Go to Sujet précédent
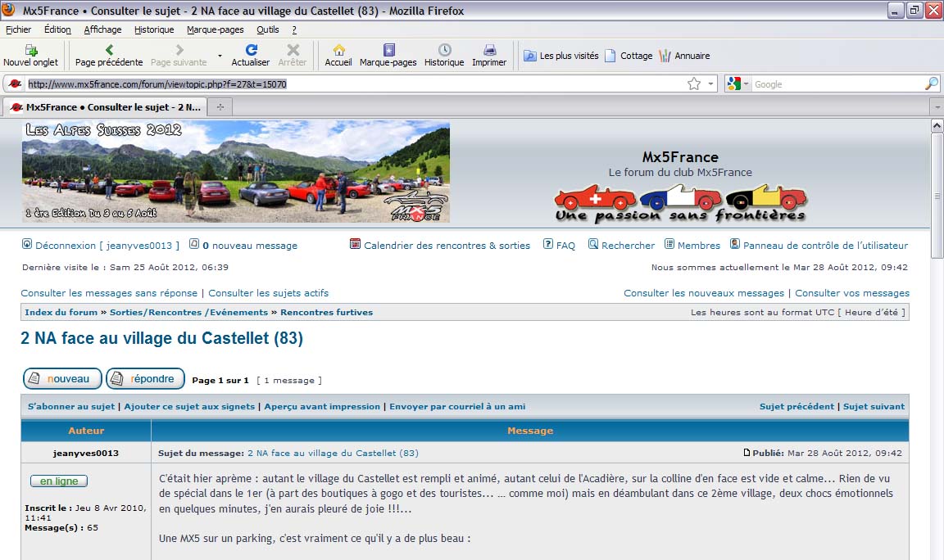The width and height of the screenshot is (944, 560). [x=797, y=406]
